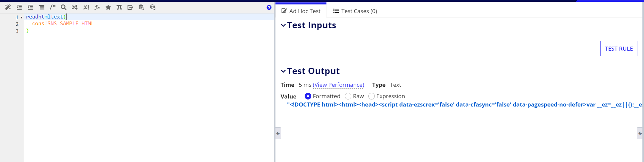Click the database search icon

click(x=141, y=7)
